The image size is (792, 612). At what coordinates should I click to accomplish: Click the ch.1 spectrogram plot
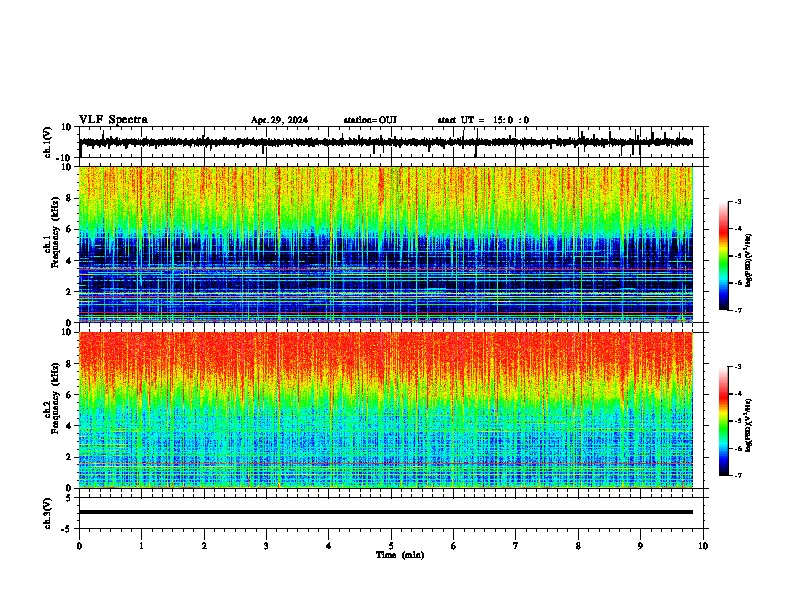point(386,244)
